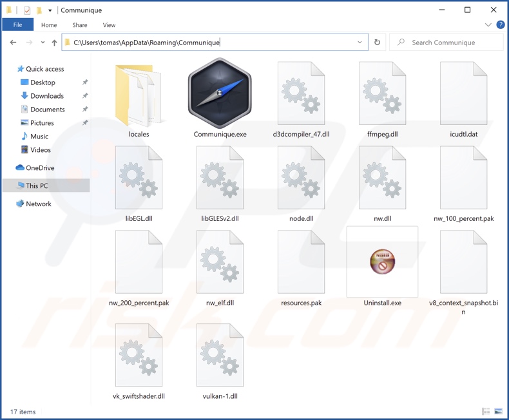The image size is (509, 420).
Task: Go forward with the Forward arrow
Action: tap(29, 43)
